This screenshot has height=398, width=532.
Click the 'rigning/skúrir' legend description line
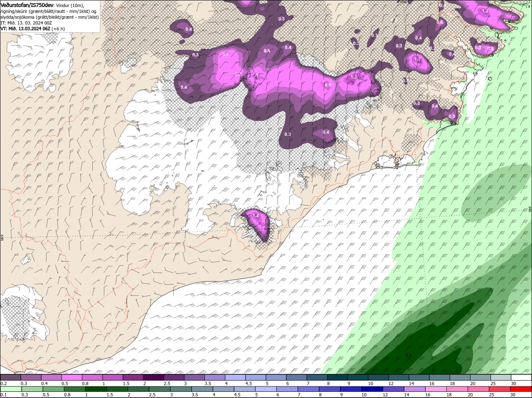pos(49,11)
